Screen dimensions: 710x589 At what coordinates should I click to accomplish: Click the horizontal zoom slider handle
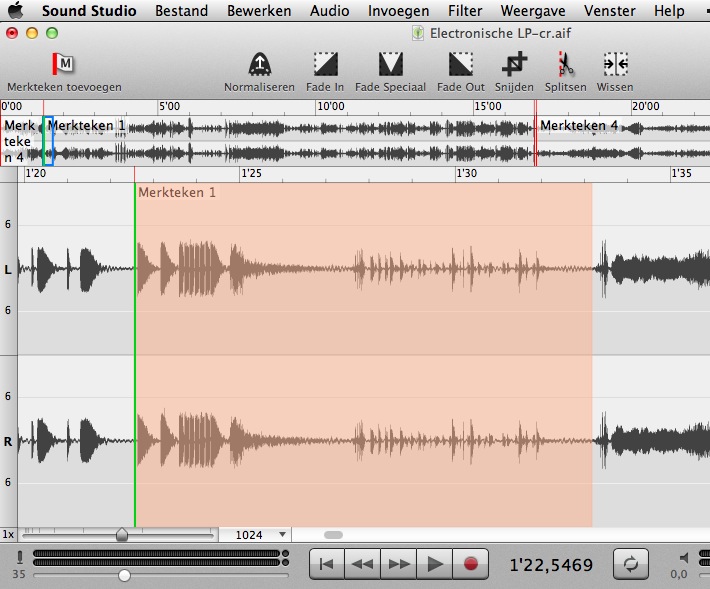click(x=122, y=535)
